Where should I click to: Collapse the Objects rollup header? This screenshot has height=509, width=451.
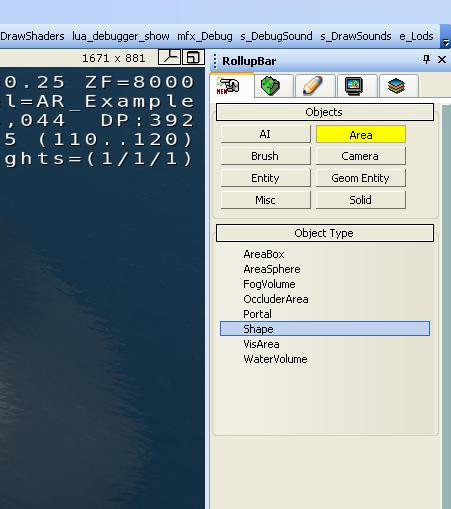click(325, 112)
